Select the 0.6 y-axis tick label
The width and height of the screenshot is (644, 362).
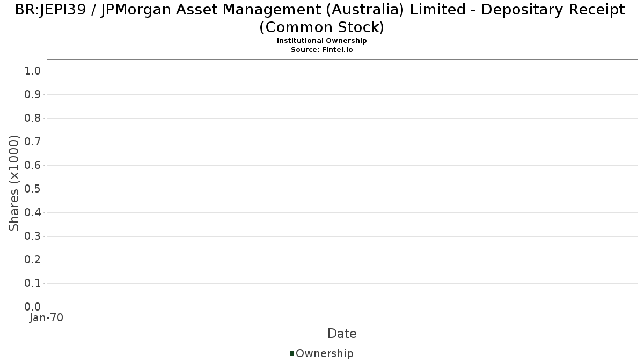tap(33, 166)
